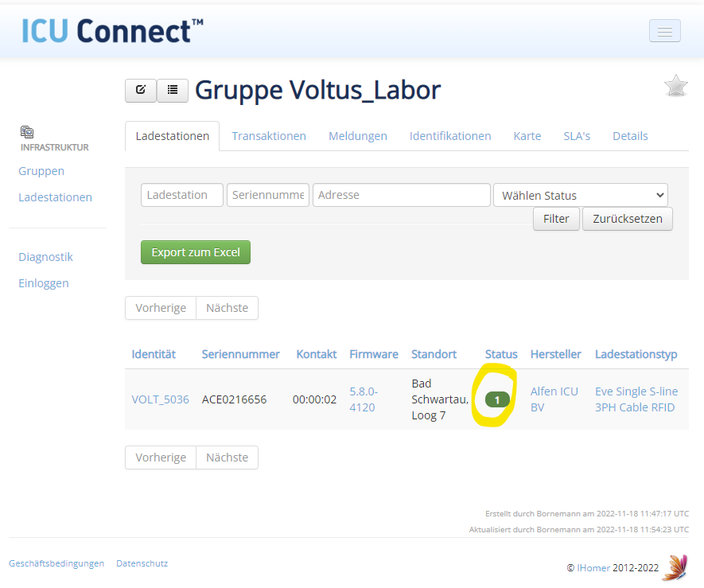
Task: Click the Kontakt value 00:00:02
Action: pos(314,399)
